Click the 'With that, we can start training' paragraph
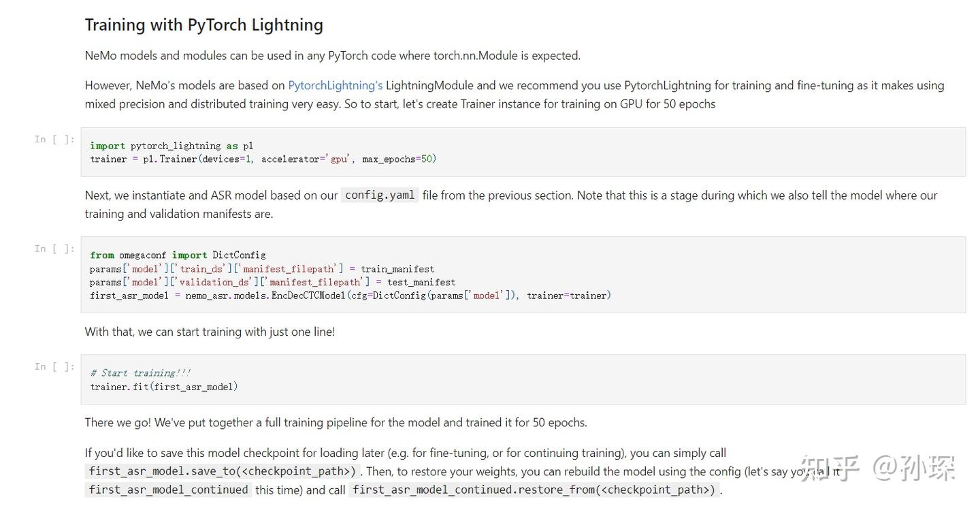Screen dimensions: 980x508 [210, 332]
